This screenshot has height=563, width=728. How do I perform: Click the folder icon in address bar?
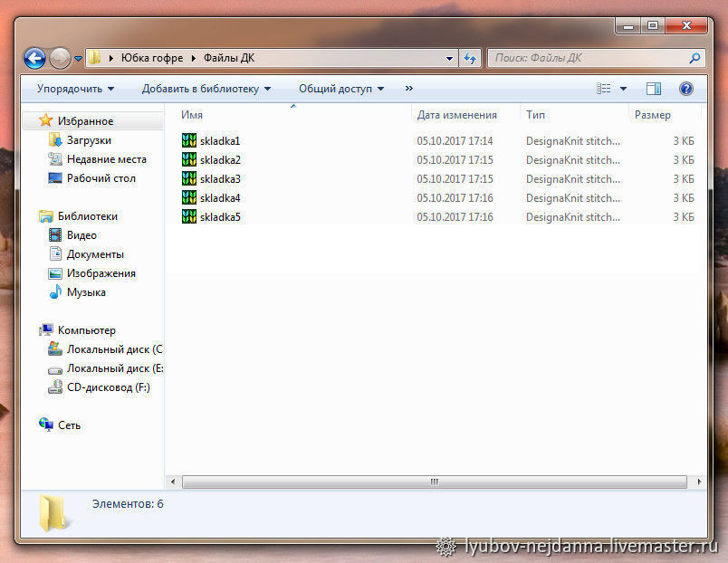[x=95, y=58]
